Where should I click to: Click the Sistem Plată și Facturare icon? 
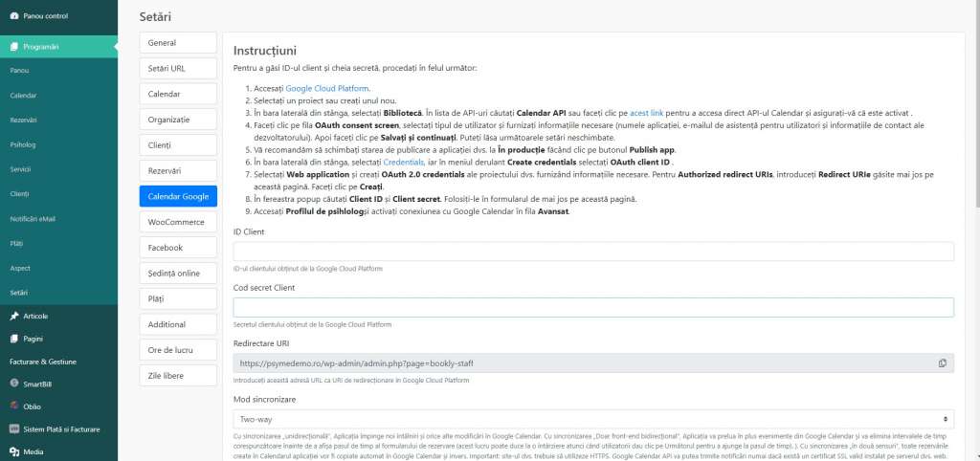tap(14, 429)
